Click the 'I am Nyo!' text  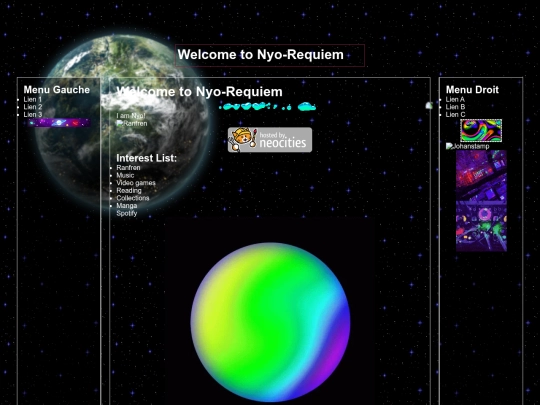[x=131, y=116]
